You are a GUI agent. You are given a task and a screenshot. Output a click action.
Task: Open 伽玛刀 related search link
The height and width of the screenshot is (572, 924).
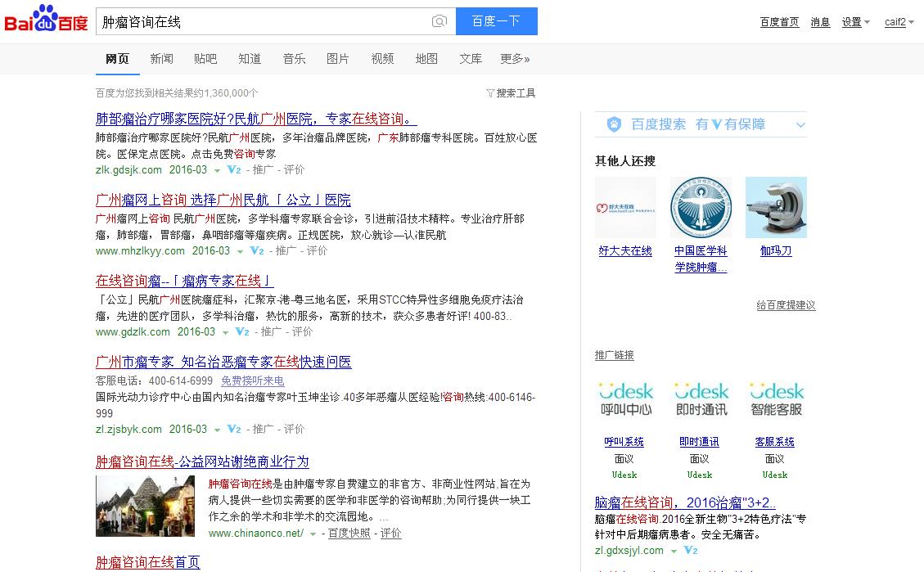coord(776,251)
